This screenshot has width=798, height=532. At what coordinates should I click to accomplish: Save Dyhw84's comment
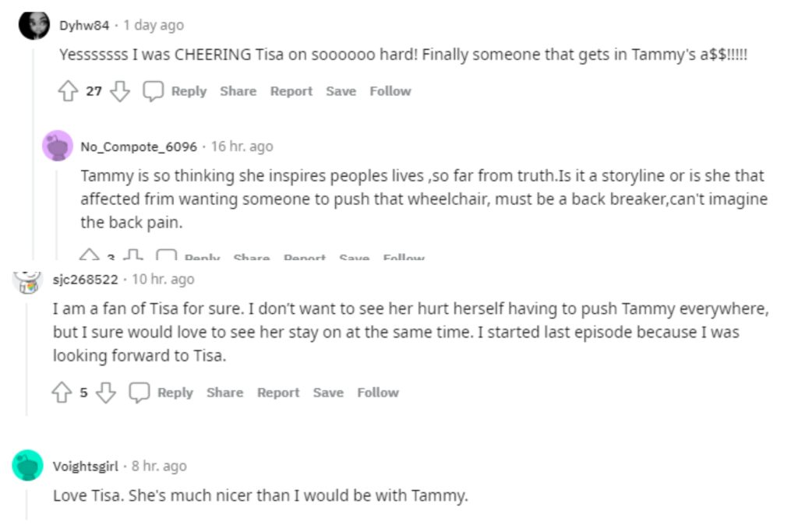[x=341, y=91]
